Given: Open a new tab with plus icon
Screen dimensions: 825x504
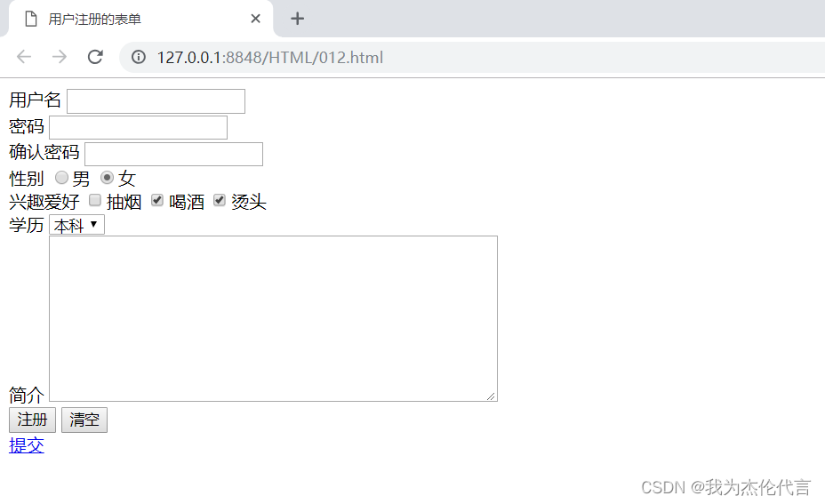Looking at the screenshot, I should (x=297, y=19).
